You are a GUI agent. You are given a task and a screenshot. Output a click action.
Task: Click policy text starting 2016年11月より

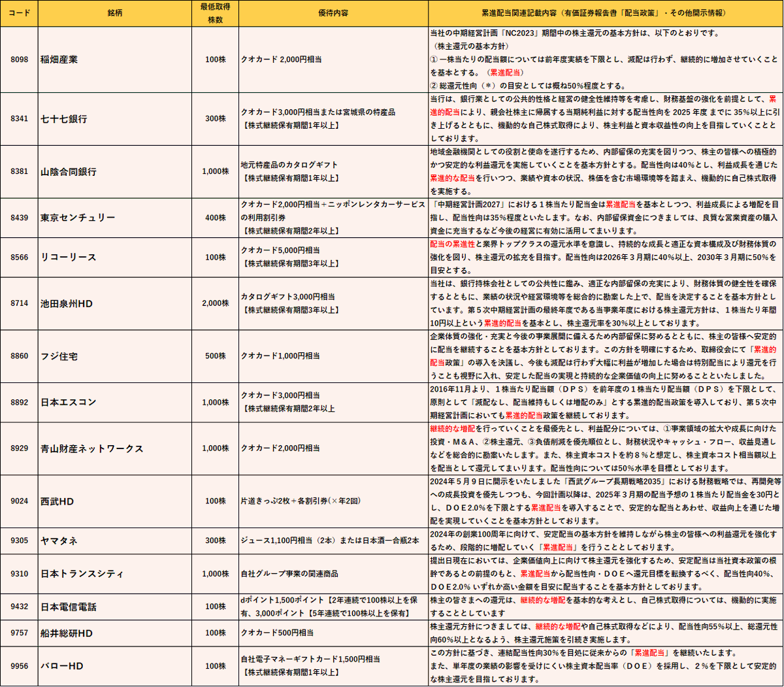click(x=606, y=403)
